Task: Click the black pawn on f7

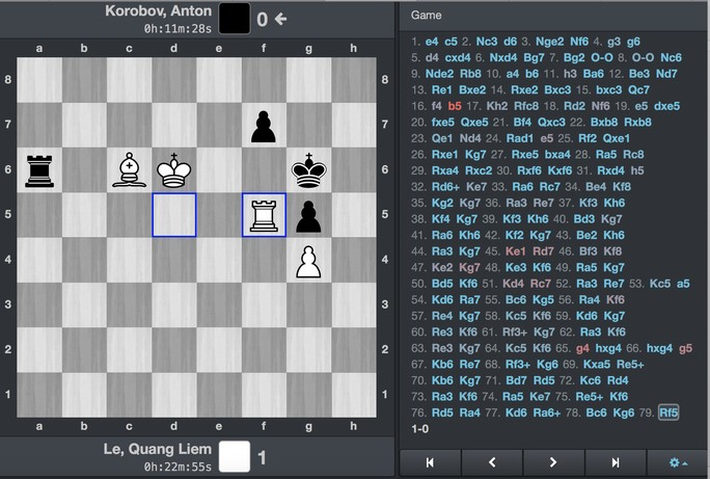Action: click(x=264, y=125)
